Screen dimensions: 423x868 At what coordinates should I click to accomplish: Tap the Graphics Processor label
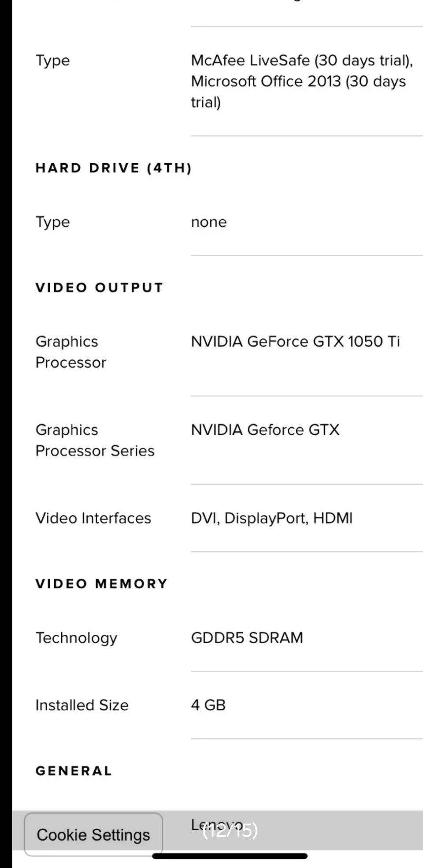(71, 352)
